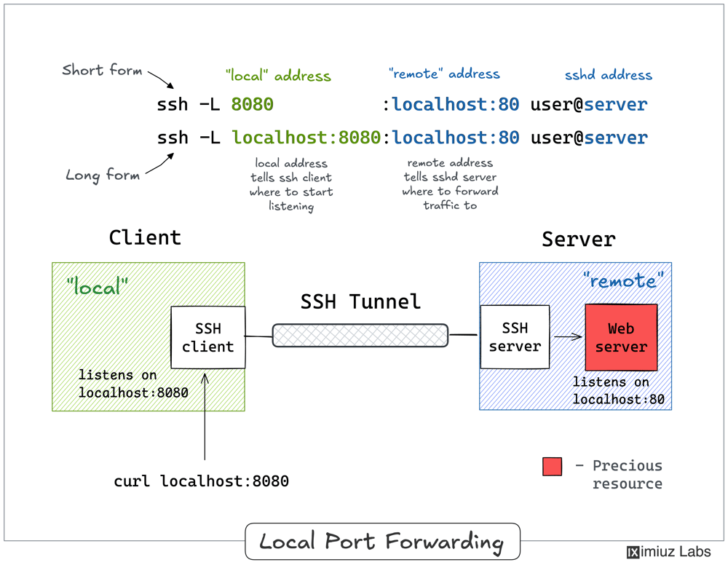This screenshot has height=565, width=728.
Task: Click the "Precious resource" legend text
Action: 628,475
